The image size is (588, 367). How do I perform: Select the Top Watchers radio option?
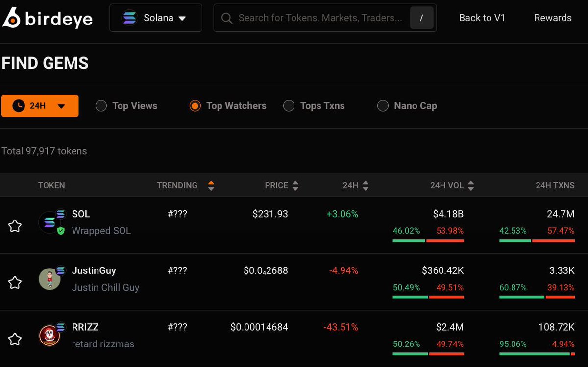(228, 106)
